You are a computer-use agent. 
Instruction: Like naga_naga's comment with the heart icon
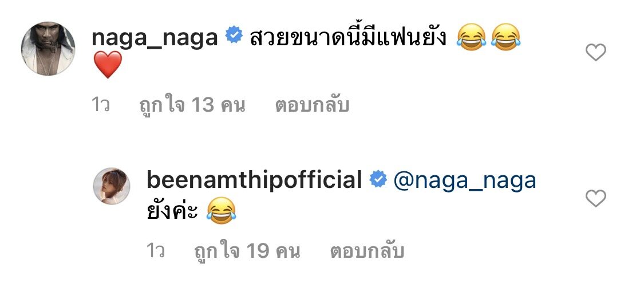tap(595, 53)
